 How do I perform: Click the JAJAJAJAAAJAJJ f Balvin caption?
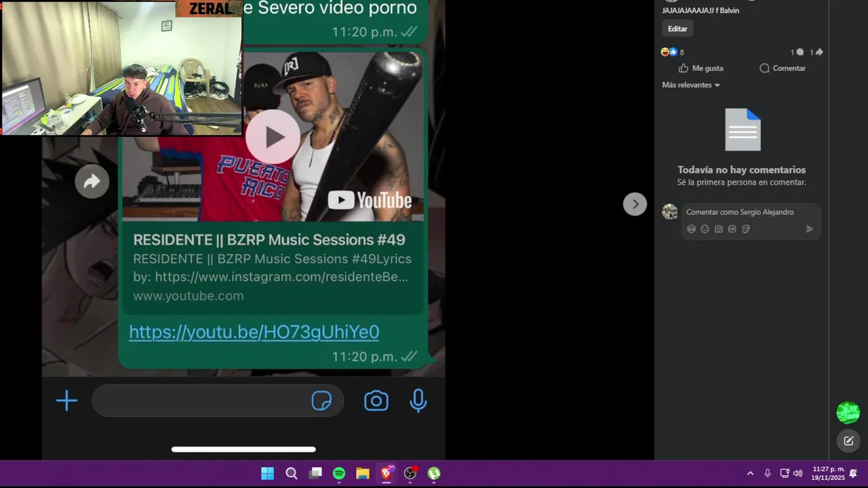(x=701, y=11)
